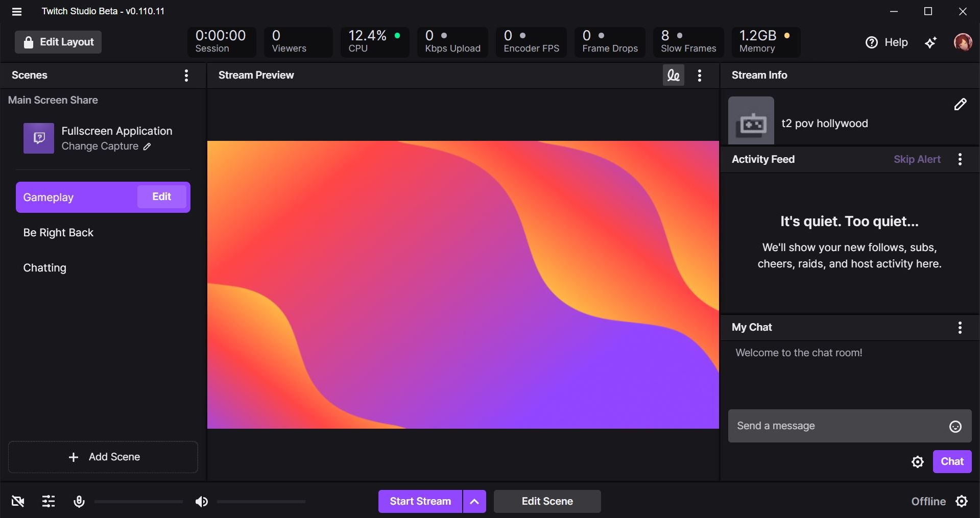Screen dimensions: 980x518
Task: Click the sparkle beta feedback icon
Action: 930,42
